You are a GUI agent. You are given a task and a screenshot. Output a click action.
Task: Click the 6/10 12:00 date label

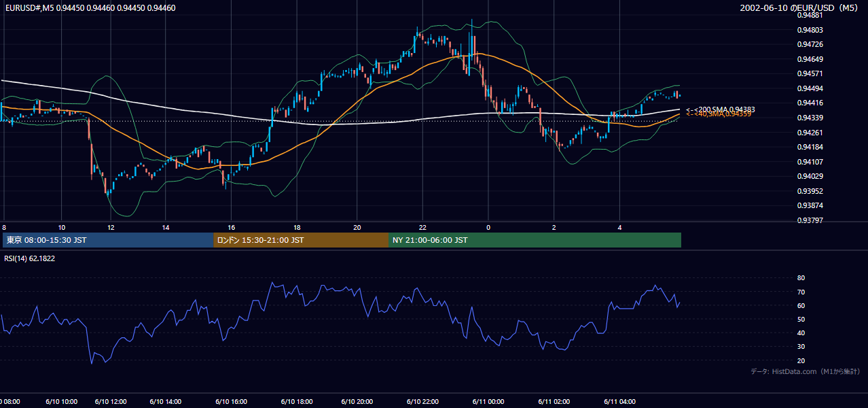tap(110, 402)
